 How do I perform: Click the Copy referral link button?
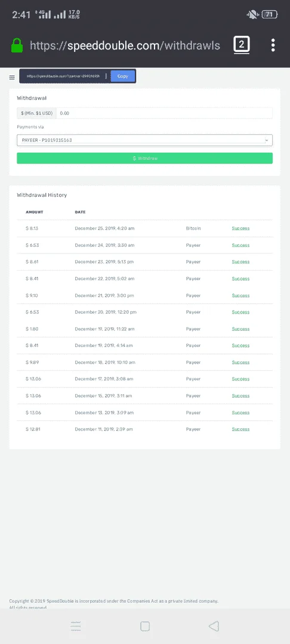(123, 76)
